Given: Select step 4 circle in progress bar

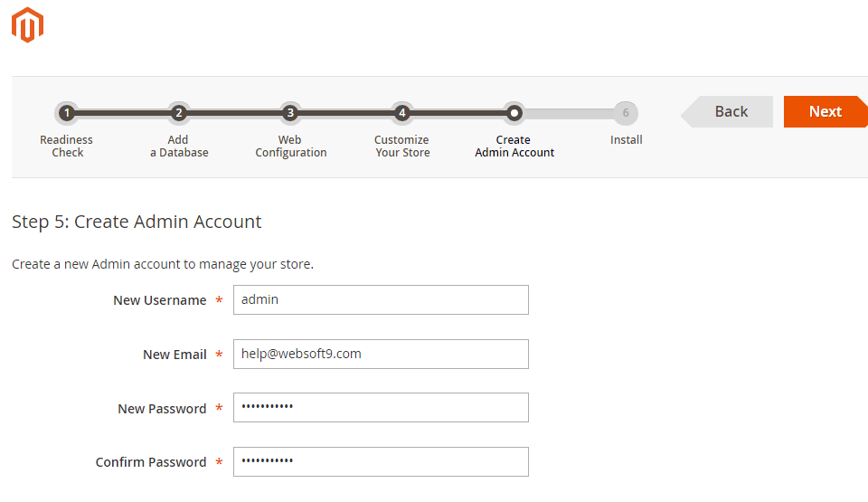Looking at the screenshot, I should tap(402, 113).
